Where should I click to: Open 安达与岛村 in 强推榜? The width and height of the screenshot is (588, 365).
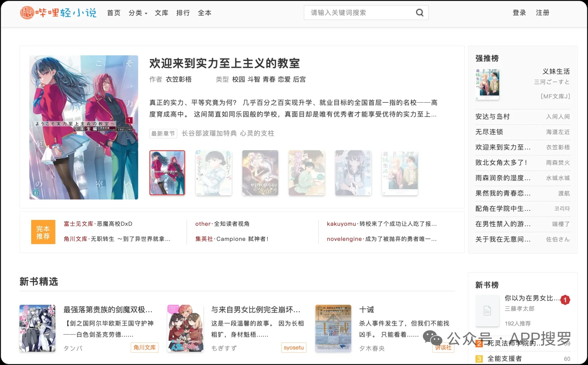click(x=492, y=117)
